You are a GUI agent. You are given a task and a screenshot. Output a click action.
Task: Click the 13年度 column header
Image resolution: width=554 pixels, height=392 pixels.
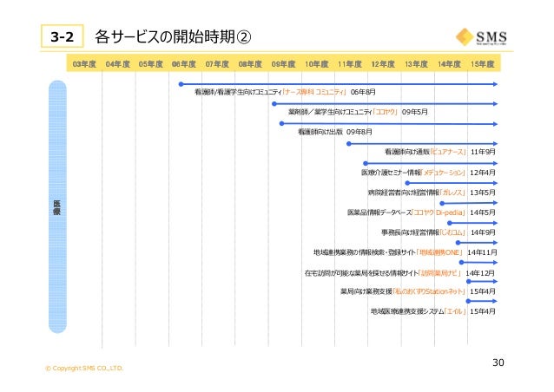click(416, 64)
